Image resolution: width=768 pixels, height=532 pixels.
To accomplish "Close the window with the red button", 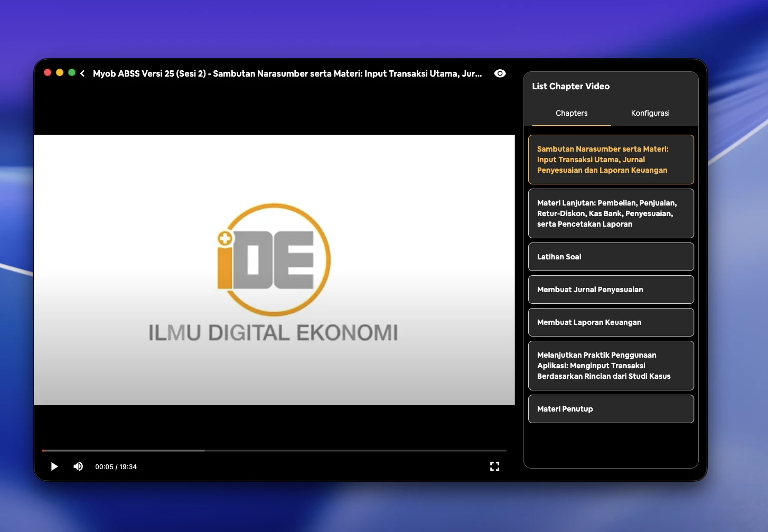I will coord(48,73).
